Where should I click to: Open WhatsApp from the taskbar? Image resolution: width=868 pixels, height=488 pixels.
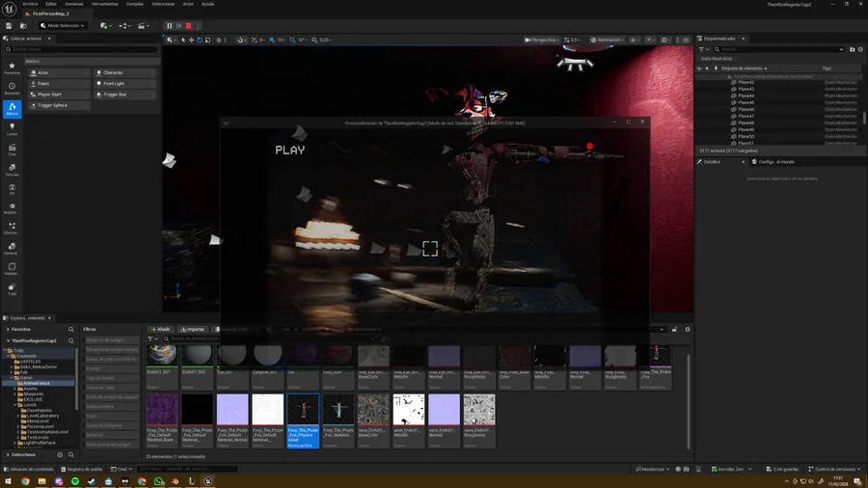pyautogui.click(x=158, y=481)
